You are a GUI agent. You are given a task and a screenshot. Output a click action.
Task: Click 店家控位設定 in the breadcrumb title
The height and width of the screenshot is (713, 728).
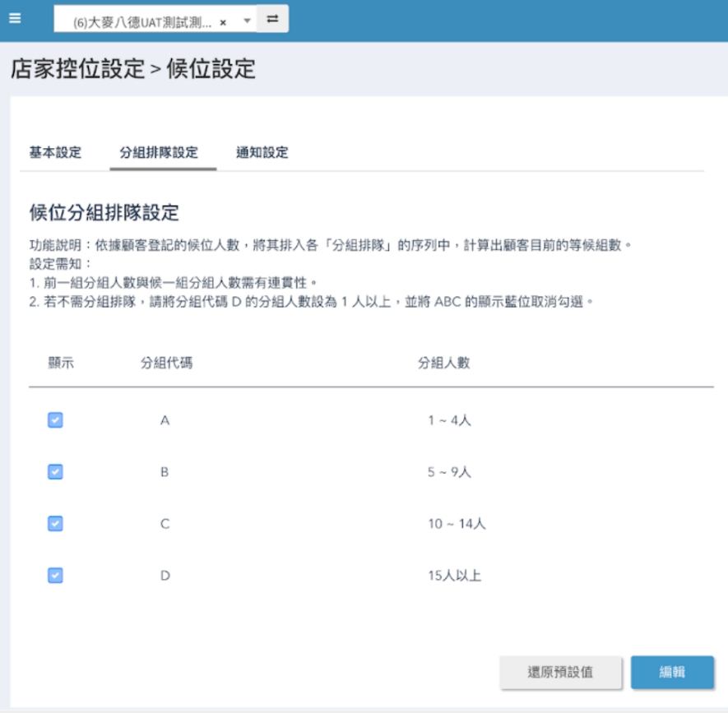pyautogui.click(x=77, y=69)
